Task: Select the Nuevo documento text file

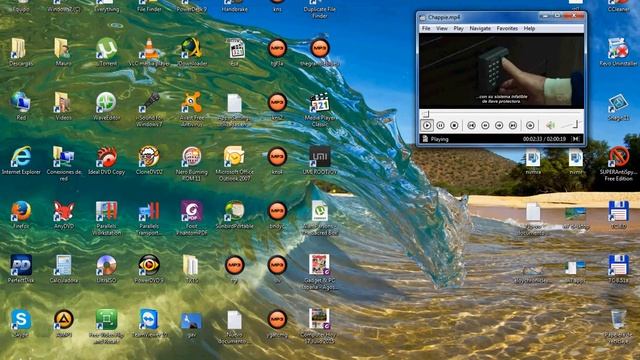Action: point(234,326)
